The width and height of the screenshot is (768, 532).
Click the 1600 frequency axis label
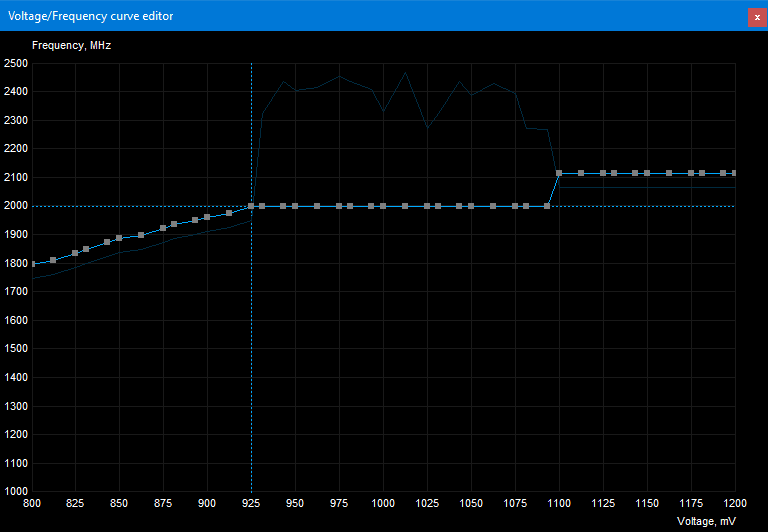(16, 320)
